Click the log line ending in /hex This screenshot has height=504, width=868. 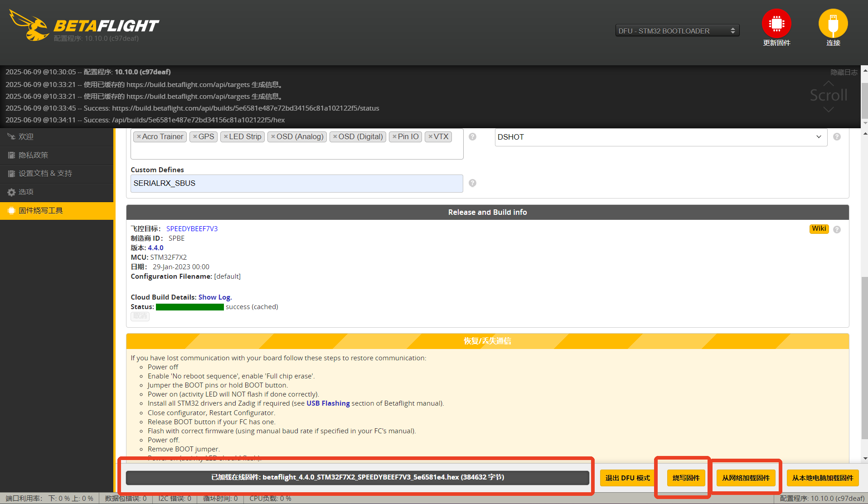pos(145,120)
